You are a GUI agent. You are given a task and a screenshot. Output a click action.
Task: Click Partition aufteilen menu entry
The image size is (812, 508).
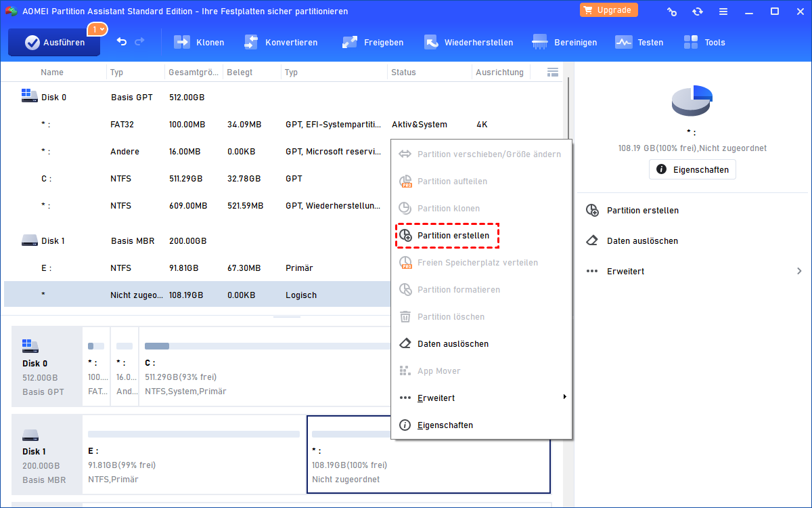[x=481, y=181]
